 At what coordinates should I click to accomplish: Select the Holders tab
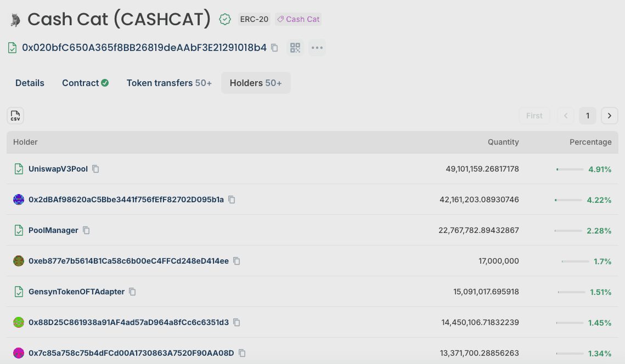pos(256,83)
